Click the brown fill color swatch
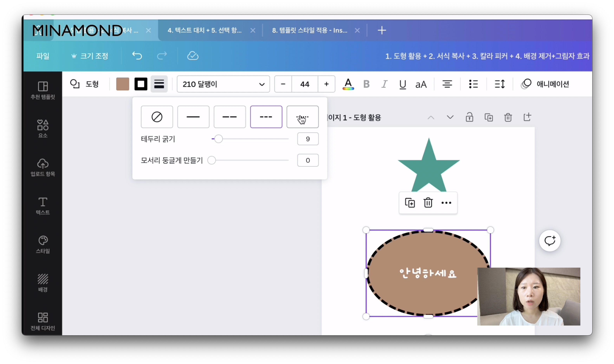The width and height of the screenshot is (614, 364). pos(122,84)
